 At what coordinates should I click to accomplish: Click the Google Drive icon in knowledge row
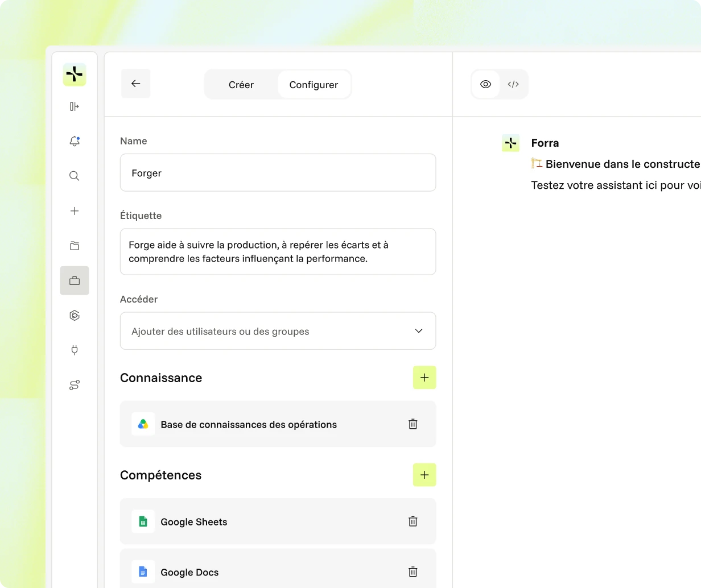coord(143,424)
